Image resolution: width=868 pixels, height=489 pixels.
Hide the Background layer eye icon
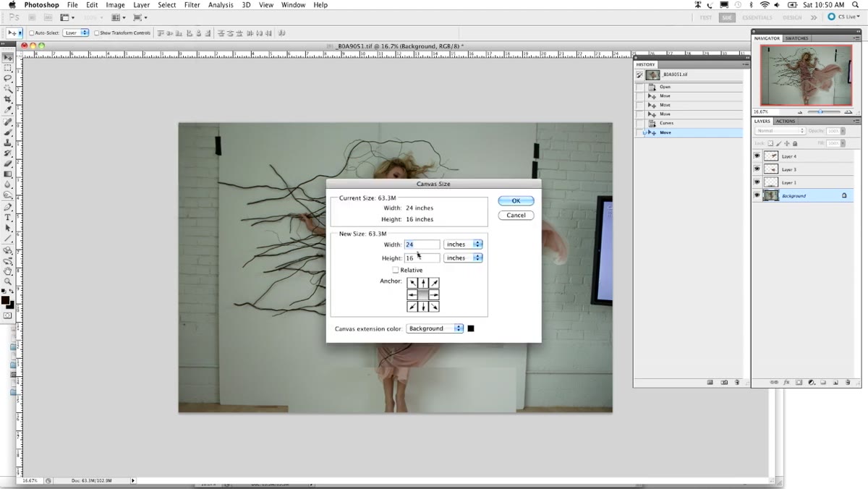click(x=757, y=195)
